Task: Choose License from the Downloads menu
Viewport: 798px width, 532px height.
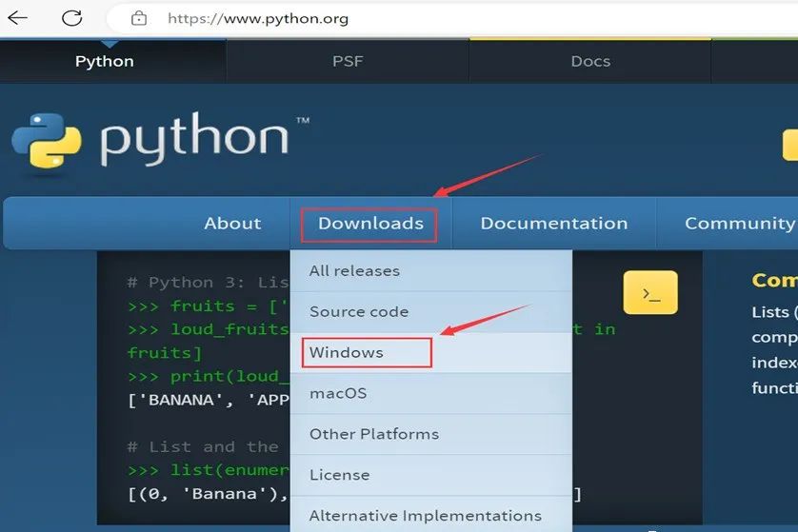Action: coord(431,475)
